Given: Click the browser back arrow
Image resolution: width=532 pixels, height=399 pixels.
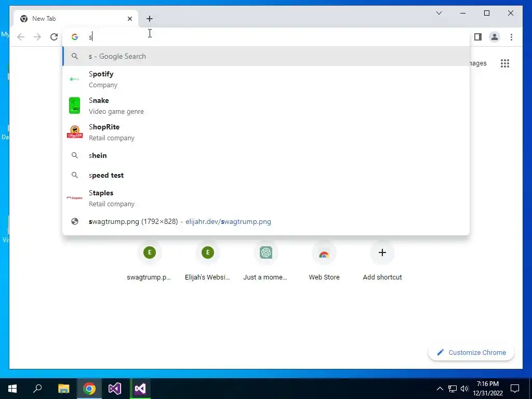Looking at the screenshot, I should pos(21,37).
